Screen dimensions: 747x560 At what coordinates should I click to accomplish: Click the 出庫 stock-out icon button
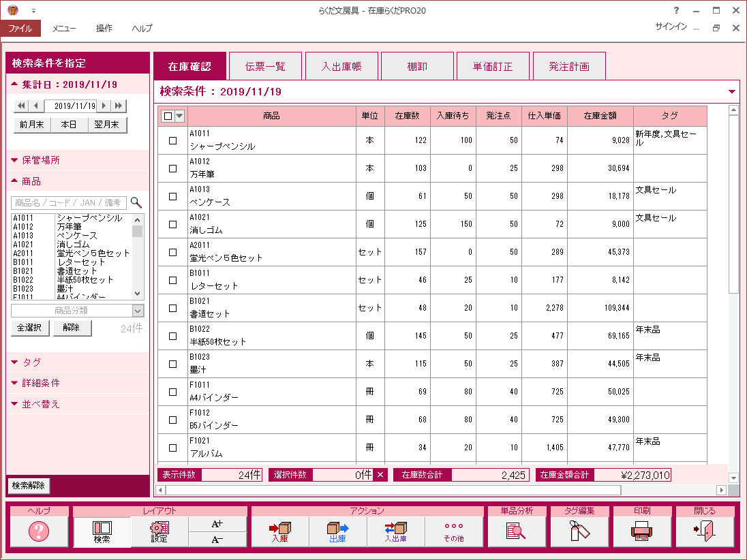pos(338,531)
